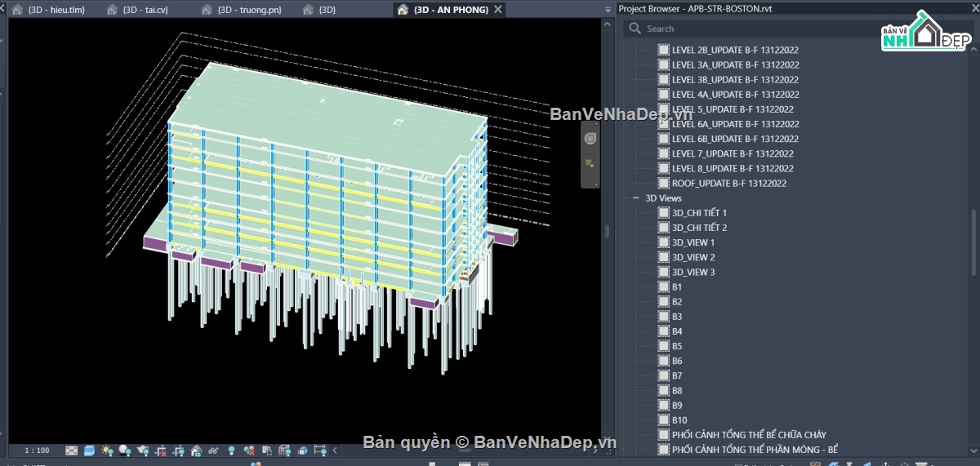Click the view icon beside B7
The width and height of the screenshot is (980, 466).
click(664, 375)
